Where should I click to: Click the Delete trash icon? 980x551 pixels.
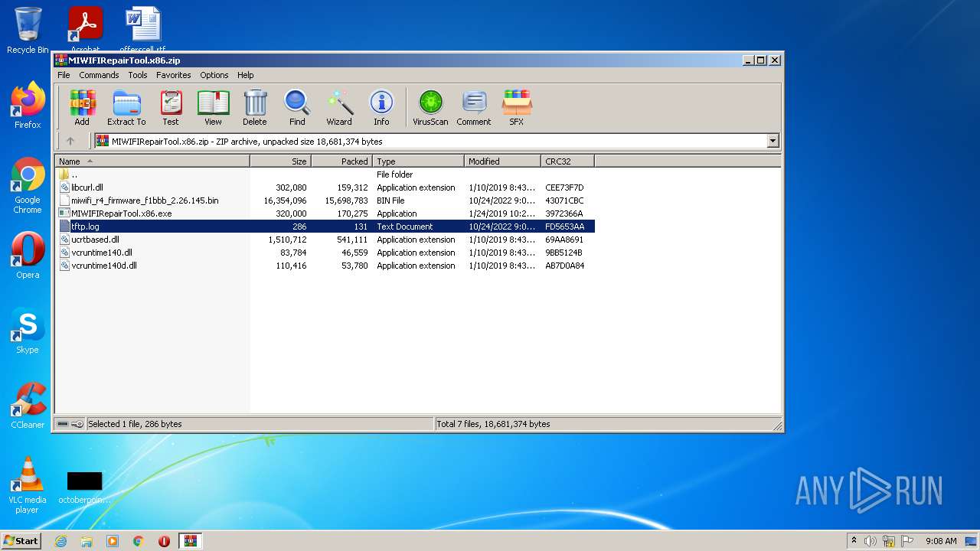[255, 107]
